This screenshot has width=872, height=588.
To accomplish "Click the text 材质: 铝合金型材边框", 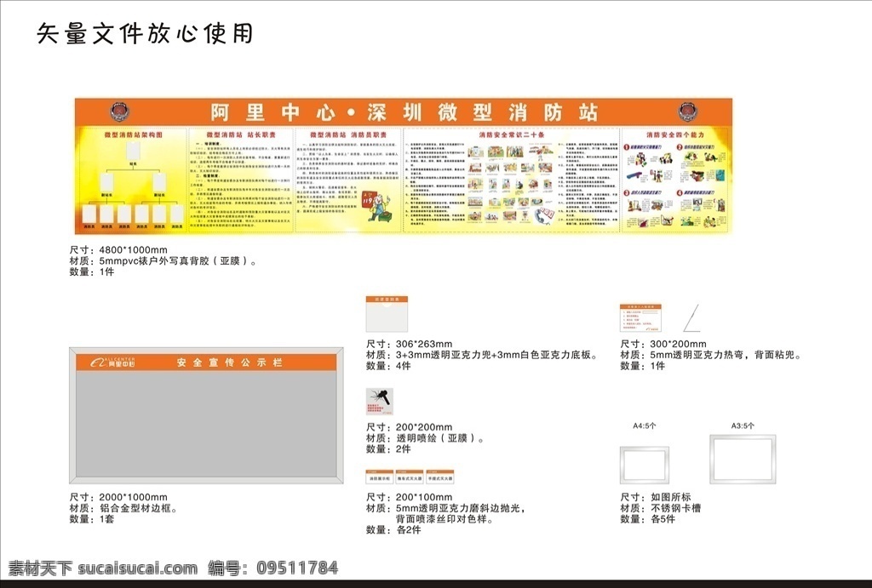I will pos(123,508).
